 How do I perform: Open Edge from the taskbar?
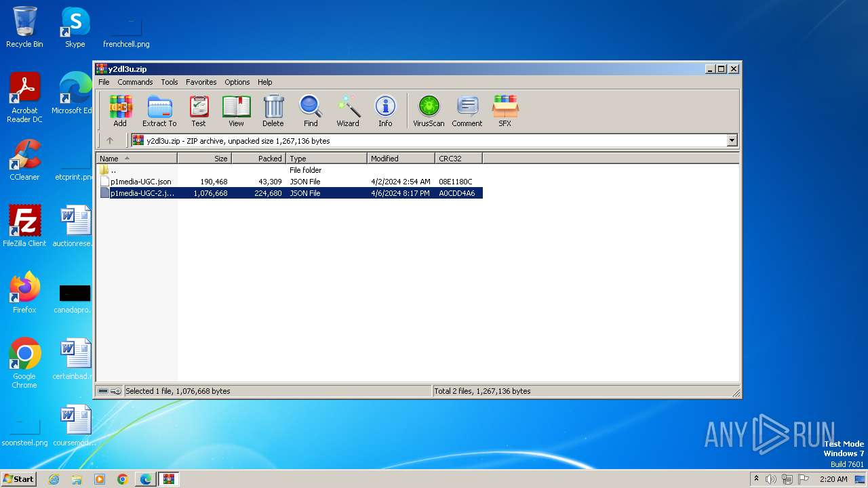[146, 479]
